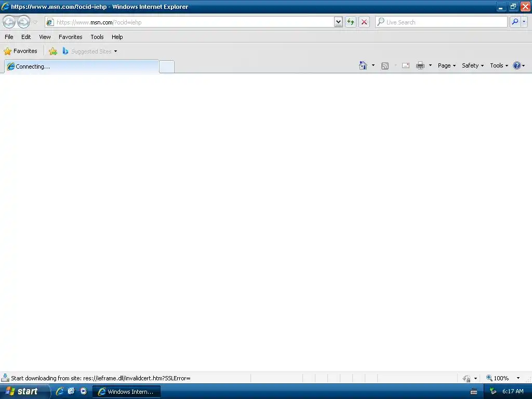This screenshot has width=532, height=399.
Task: Open the Safety command bar menu
Action: (x=473, y=65)
